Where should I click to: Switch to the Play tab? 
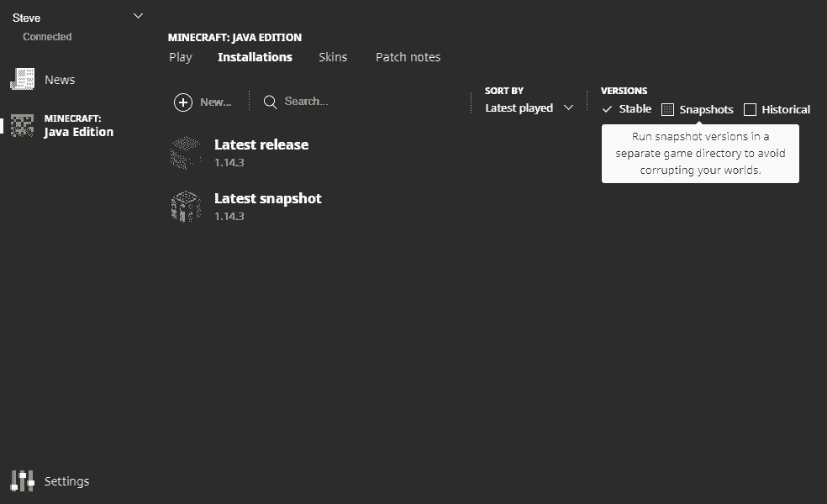(181, 57)
